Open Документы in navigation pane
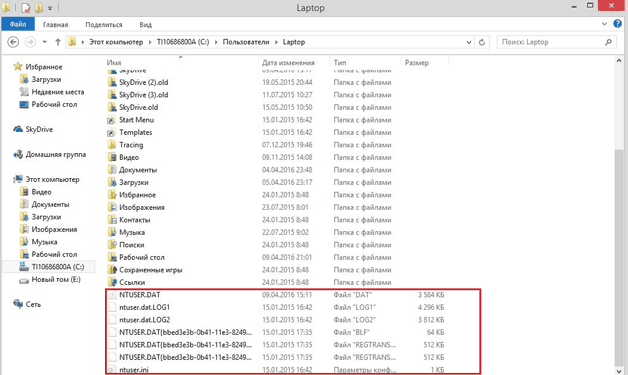This screenshot has height=375, width=628. (x=50, y=204)
